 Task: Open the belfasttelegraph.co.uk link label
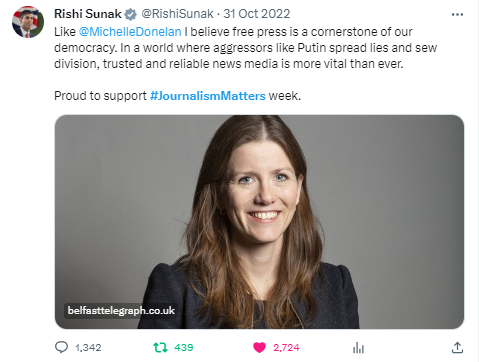coord(121,310)
